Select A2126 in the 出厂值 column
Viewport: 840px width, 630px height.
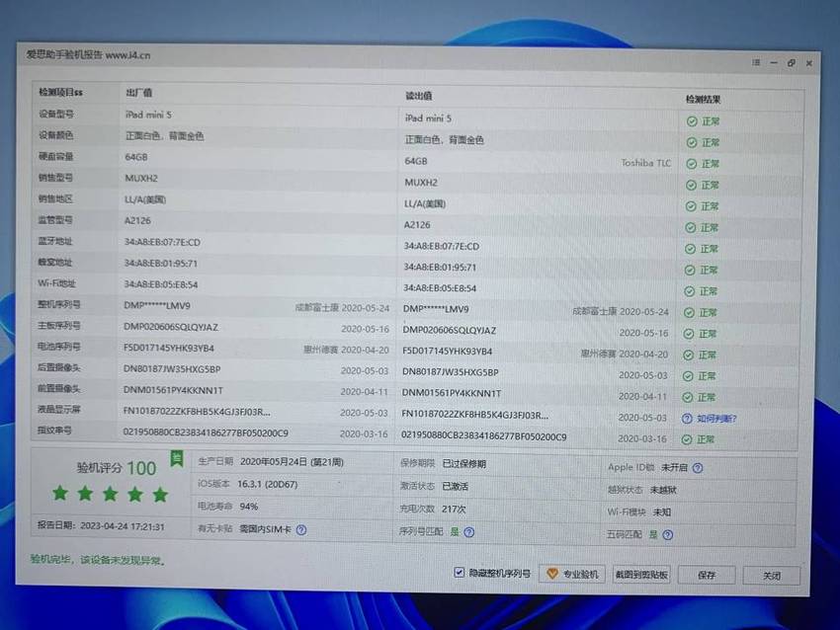pyautogui.click(x=137, y=220)
